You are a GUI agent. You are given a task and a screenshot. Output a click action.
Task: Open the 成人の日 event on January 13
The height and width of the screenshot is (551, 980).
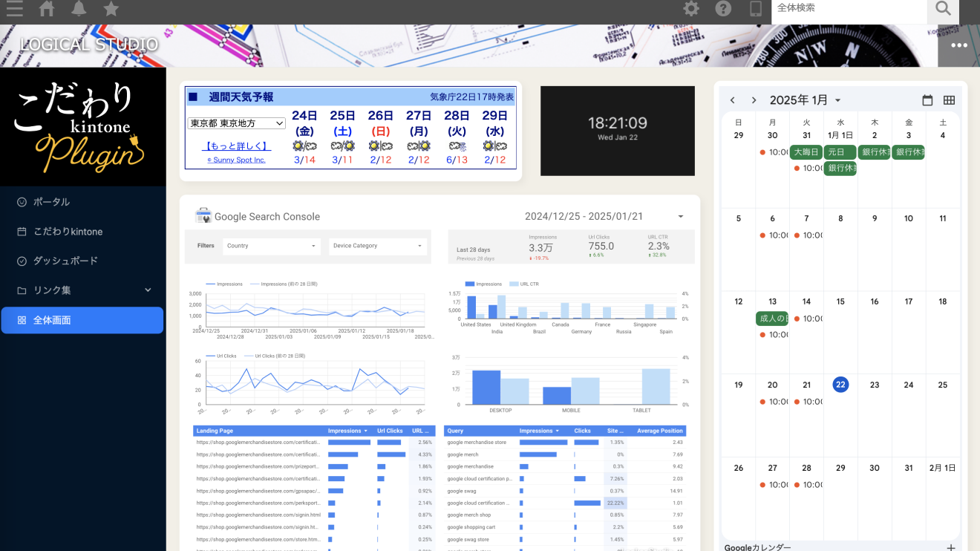click(x=772, y=319)
